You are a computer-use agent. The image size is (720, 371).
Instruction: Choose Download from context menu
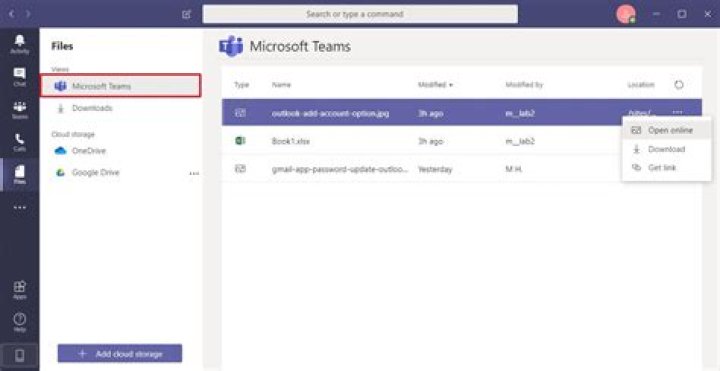(666, 149)
